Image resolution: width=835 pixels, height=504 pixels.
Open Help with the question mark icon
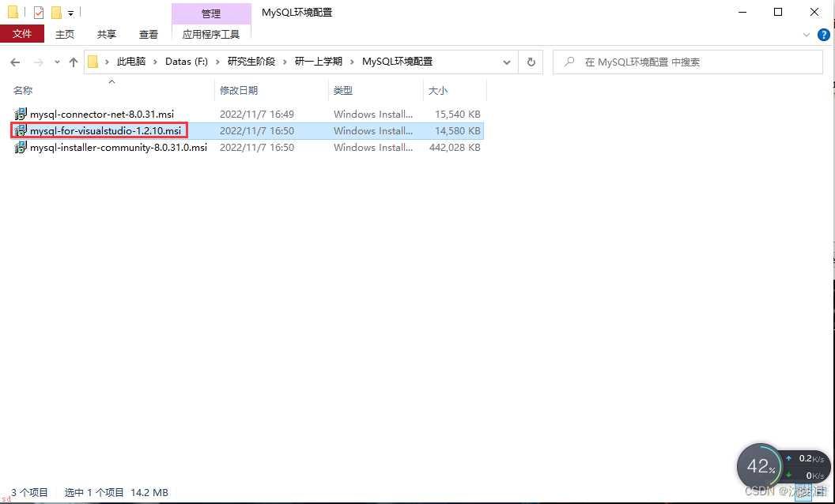pos(823,35)
